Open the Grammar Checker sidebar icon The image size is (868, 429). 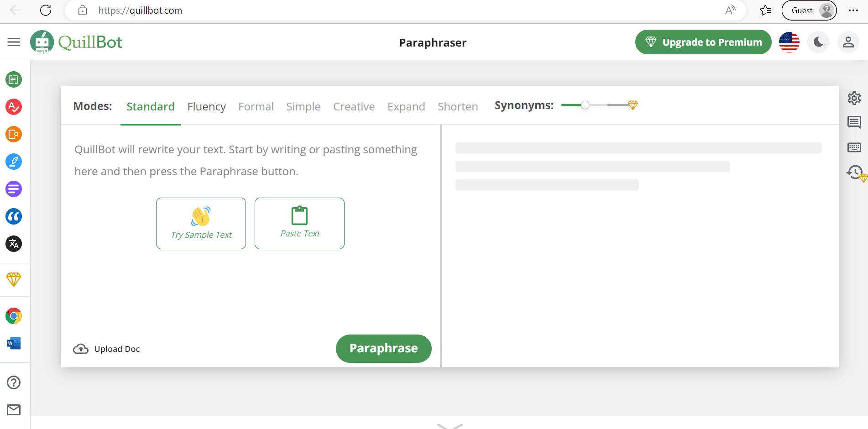pos(14,107)
